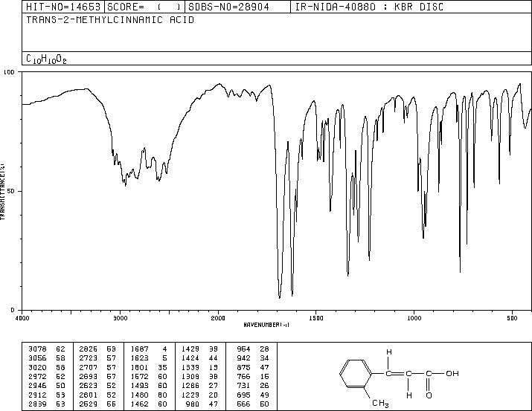Click the 4000 wavenumber axis label
The image size is (532, 411).
pyautogui.click(x=22, y=318)
